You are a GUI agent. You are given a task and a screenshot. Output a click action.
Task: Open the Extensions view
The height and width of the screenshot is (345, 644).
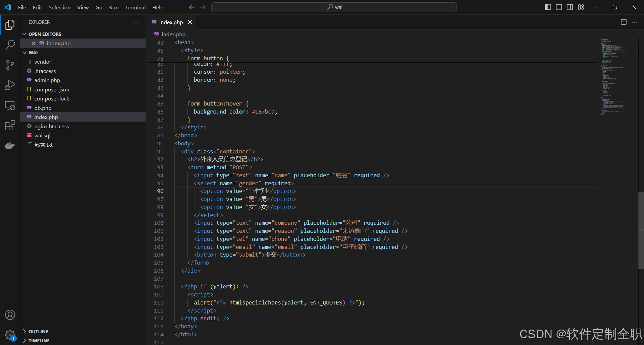pyautogui.click(x=10, y=126)
